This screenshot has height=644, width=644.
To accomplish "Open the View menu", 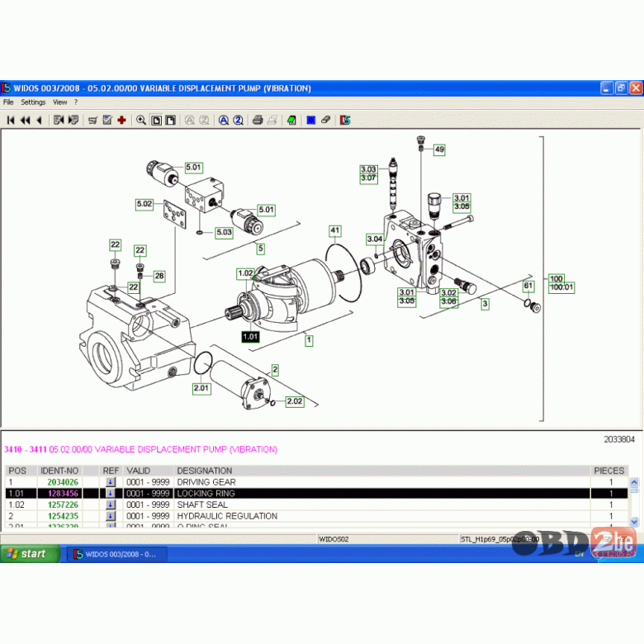I will [x=59, y=102].
